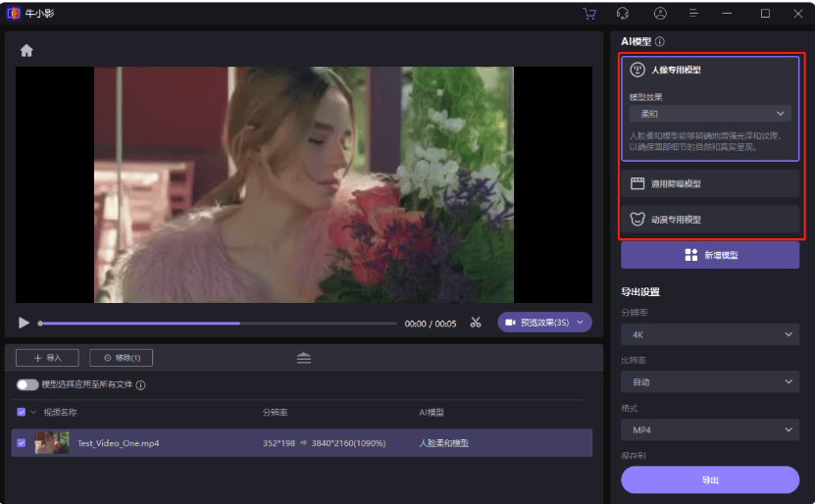Open the 格式 dropdown showing MP4
The width and height of the screenshot is (815, 504).
710,429
